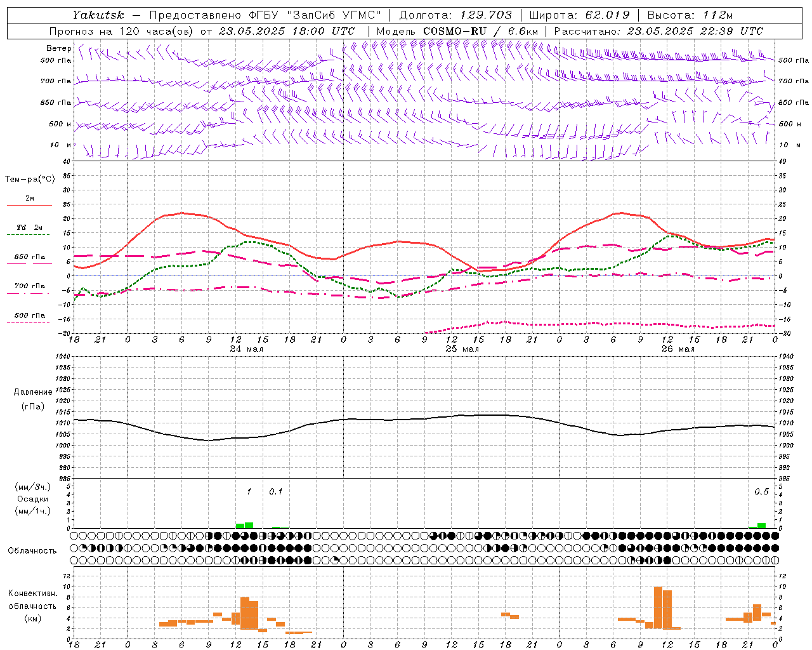Select the Долгота: 129.703 header field

click(x=455, y=15)
